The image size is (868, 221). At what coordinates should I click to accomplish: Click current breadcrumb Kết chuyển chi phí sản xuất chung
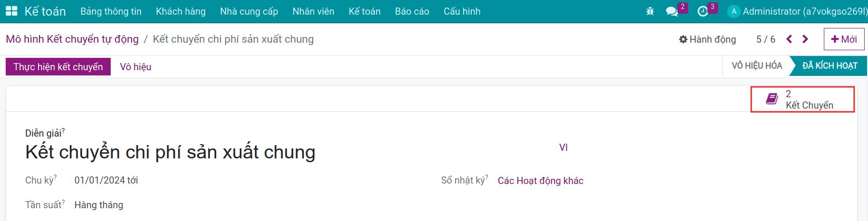point(233,39)
